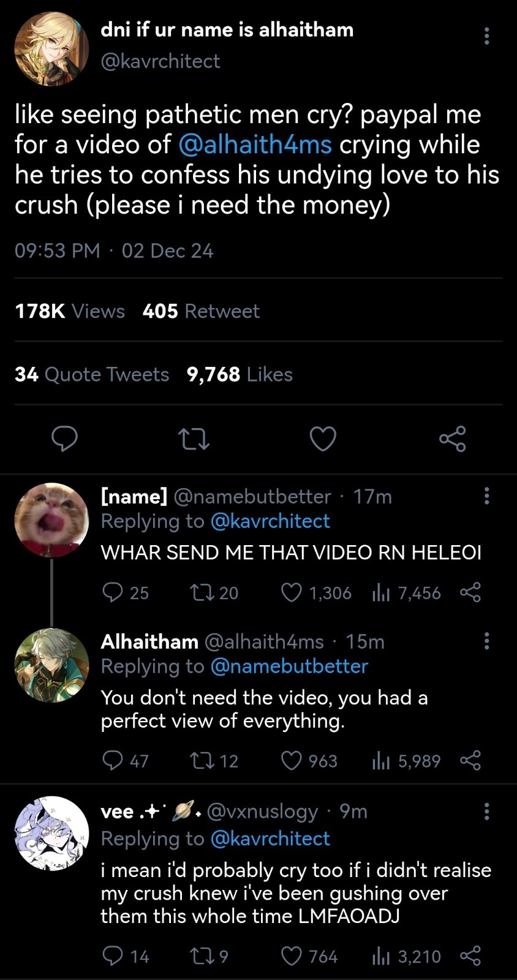The image size is (517, 980).
Task: Open three-dot menu on main tweet
Action: click(x=487, y=36)
